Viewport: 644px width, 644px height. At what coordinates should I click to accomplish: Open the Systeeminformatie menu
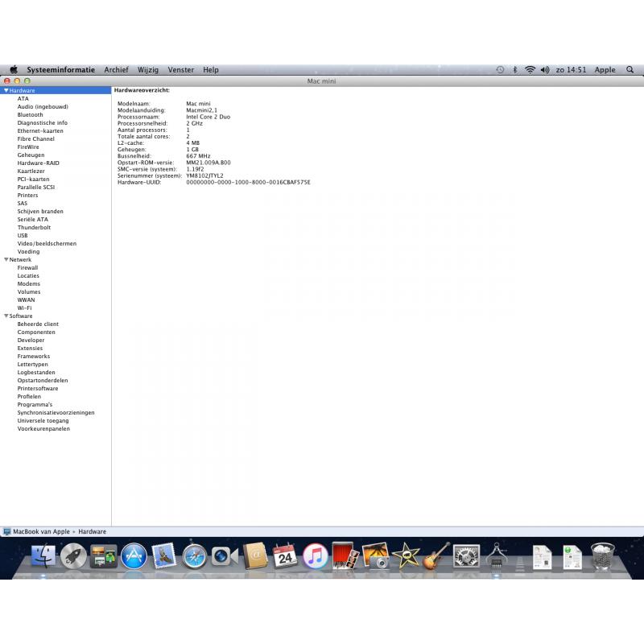(61, 70)
